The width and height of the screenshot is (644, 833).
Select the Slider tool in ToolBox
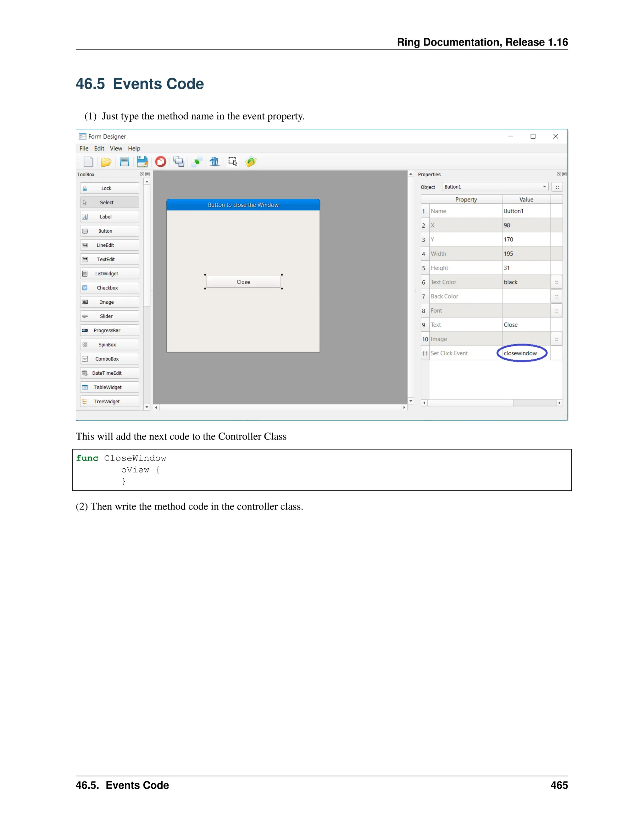[109, 316]
